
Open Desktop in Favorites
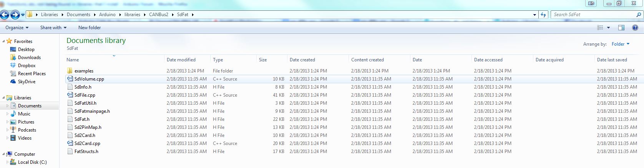(26, 49)
